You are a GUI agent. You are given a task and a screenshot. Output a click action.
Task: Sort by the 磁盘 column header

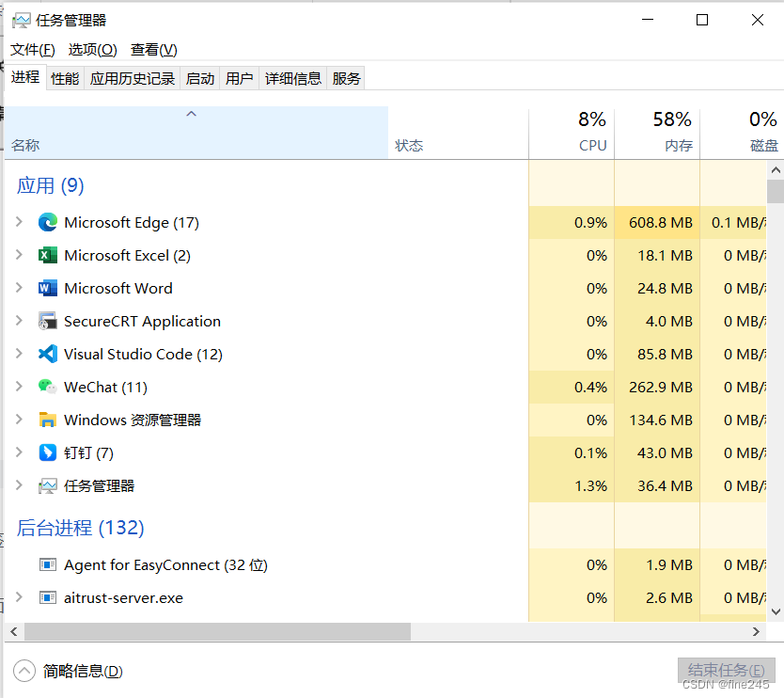click(742, 133)
